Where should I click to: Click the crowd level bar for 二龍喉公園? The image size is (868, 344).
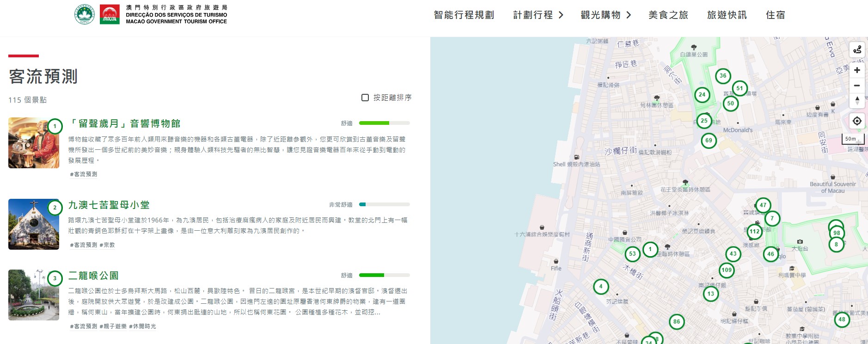point(384,275)
